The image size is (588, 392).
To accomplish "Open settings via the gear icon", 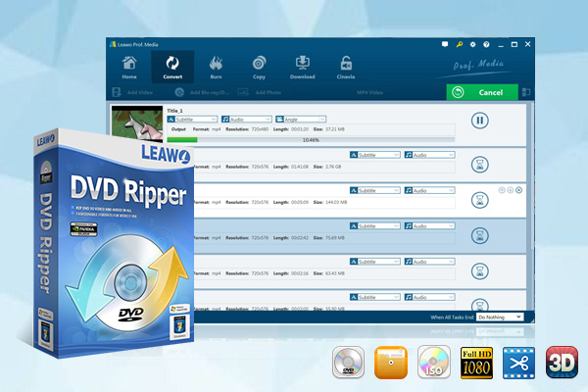I will [x=472, y=45].
